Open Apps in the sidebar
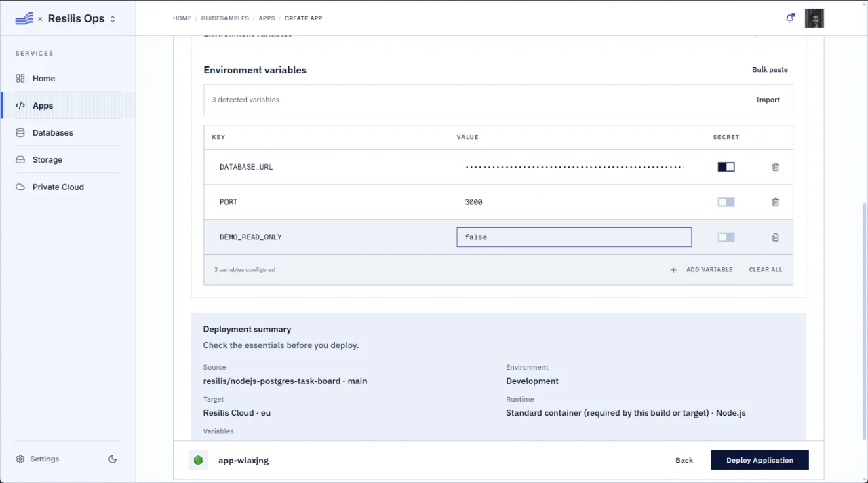Image resolution: width=868 pixels, height=483 pixels. 43,106
